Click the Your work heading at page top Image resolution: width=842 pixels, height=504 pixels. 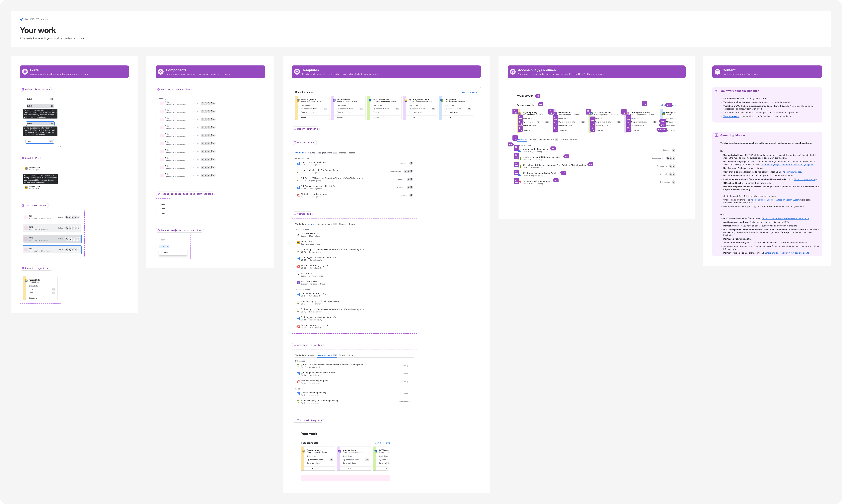tap(38, 30)
